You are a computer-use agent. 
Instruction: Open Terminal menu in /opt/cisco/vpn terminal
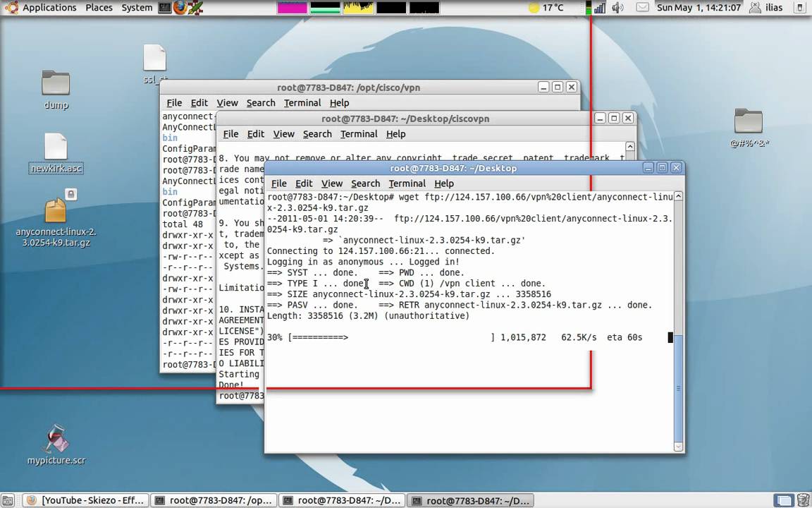click(302, 102)
